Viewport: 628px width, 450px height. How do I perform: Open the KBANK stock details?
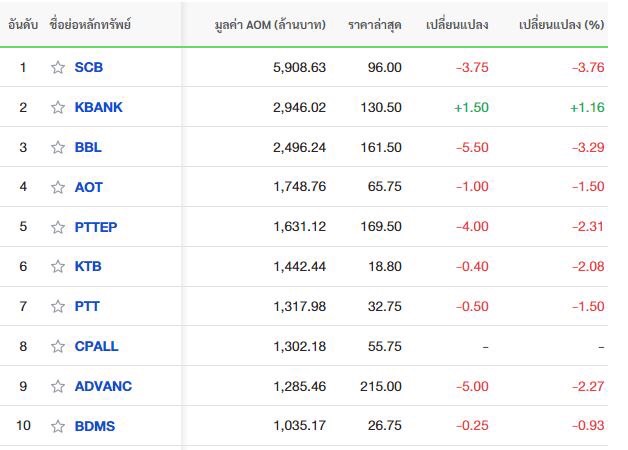coord(99,107)
